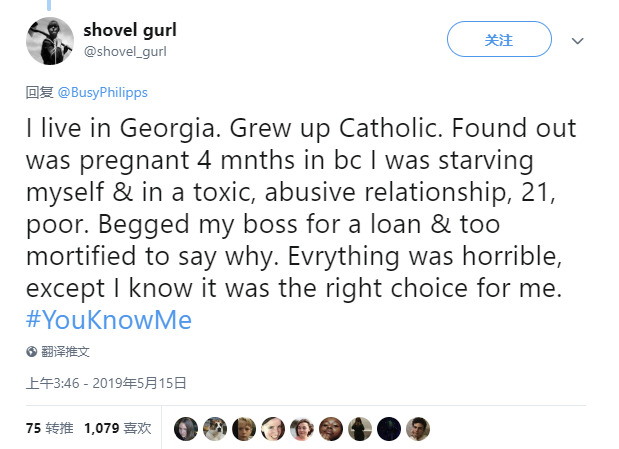Open the sixth liker avatar in the row

click(331, 429)
